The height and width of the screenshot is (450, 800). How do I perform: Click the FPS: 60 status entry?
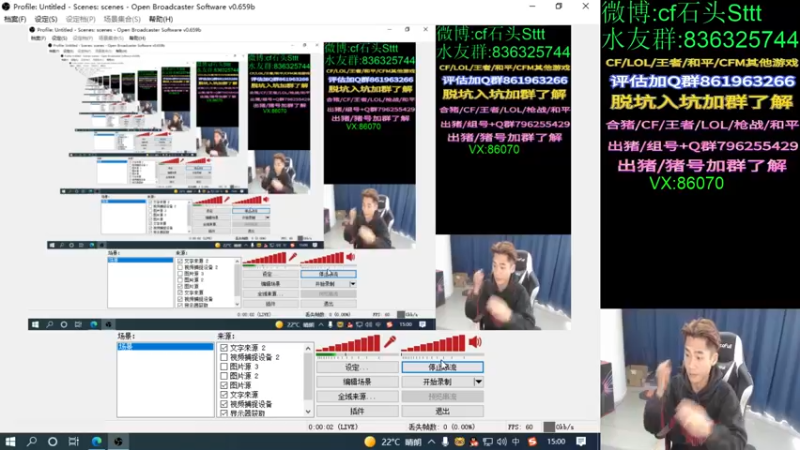[x=520, y=427]
